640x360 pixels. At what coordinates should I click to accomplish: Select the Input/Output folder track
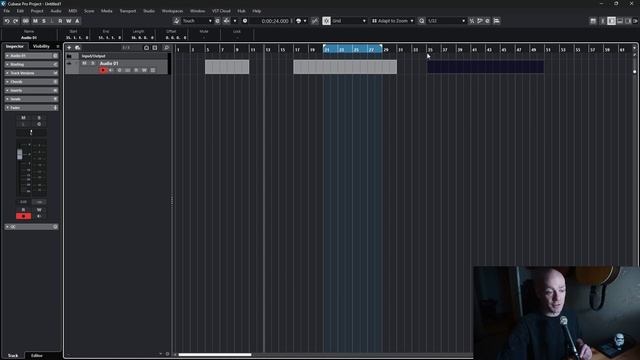116,56
